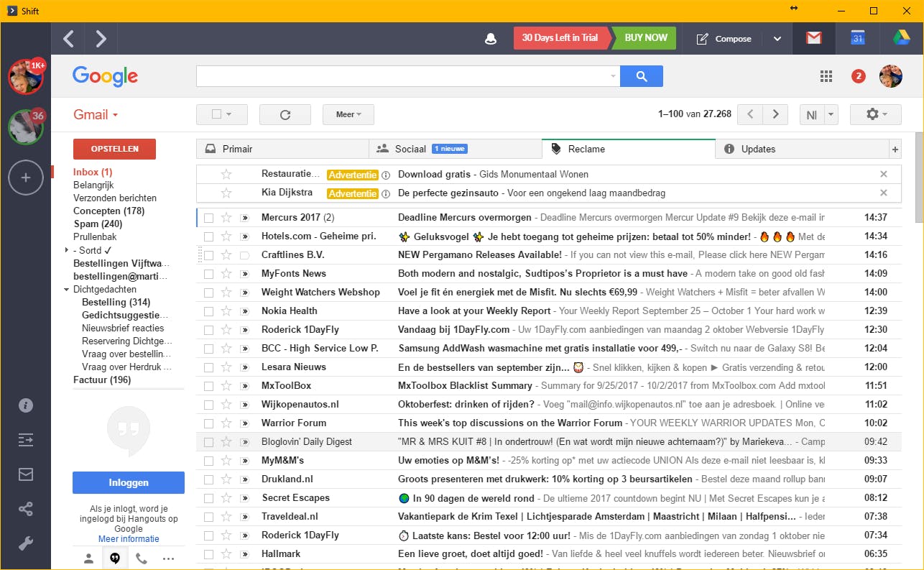
Task: Expand the Gmail settings gear dropdown
Action: [875, 114]
